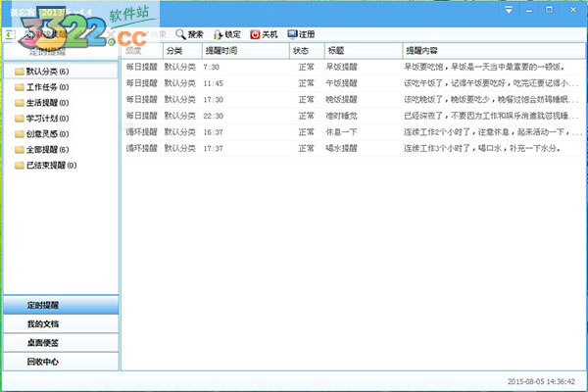
Task: Show the 全部提醒 folder
Action: pyautogui.click(x=41, y=150)
